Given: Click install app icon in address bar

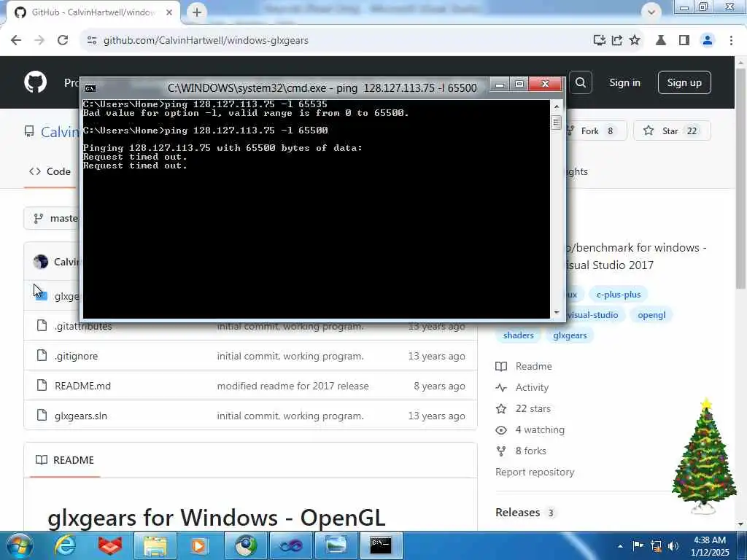Looking at the screenshot, I should coord(600,41).
